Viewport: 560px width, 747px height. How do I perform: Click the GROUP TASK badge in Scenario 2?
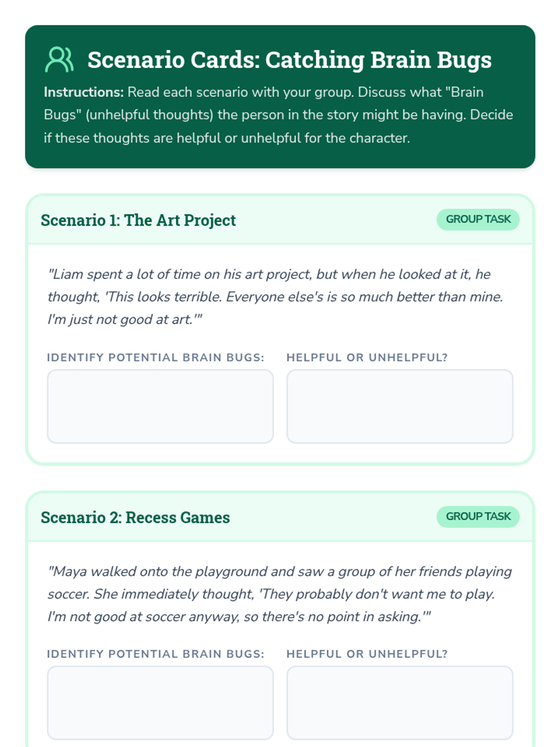pos(478,516)
